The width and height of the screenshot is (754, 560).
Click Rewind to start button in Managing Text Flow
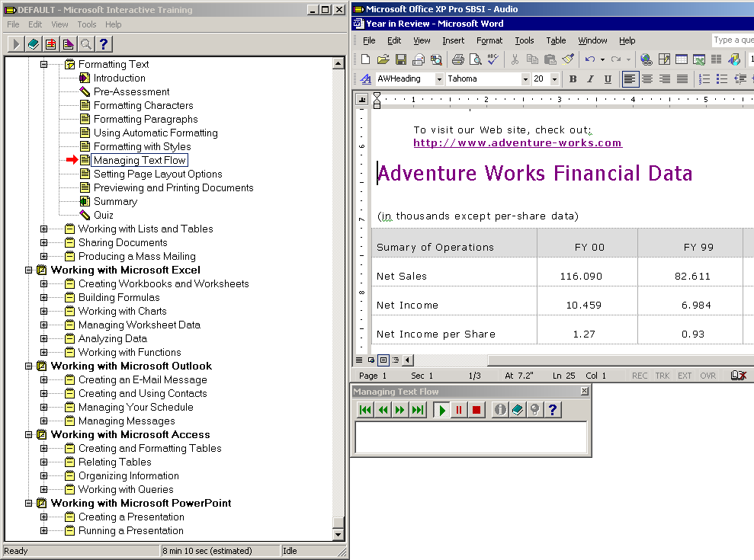(x=365, y=410)
